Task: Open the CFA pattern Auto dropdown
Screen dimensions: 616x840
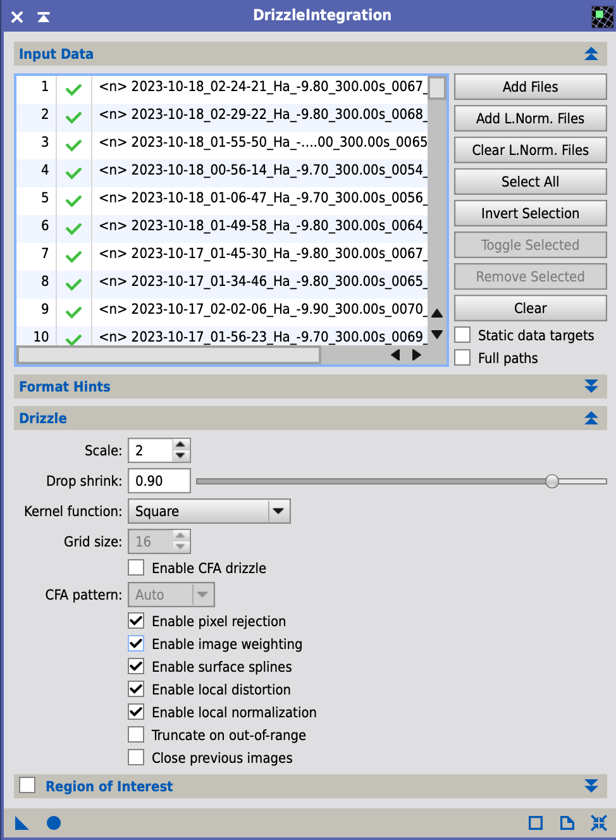Action: (x=171, y=595)
